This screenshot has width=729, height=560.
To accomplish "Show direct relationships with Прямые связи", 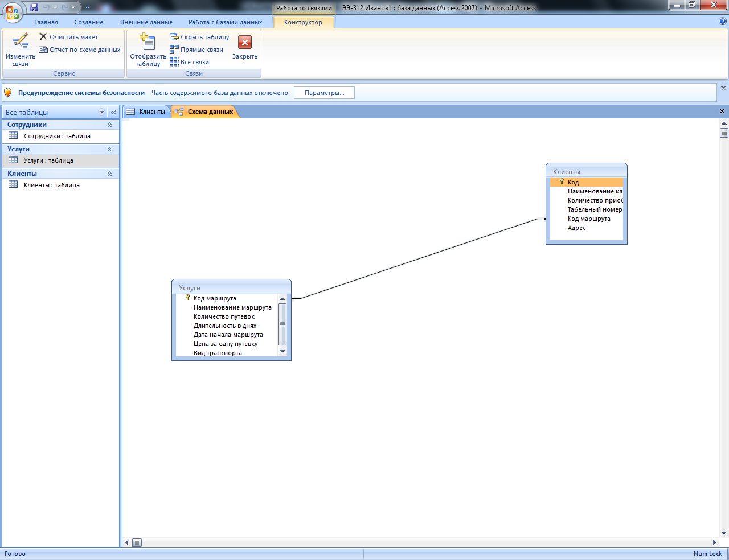I will tap(196, 50).
